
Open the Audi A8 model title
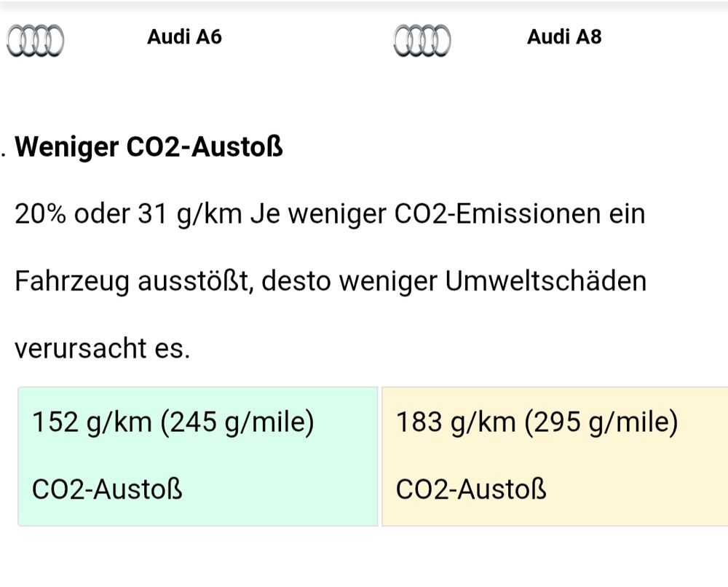(x=564, y=36)
